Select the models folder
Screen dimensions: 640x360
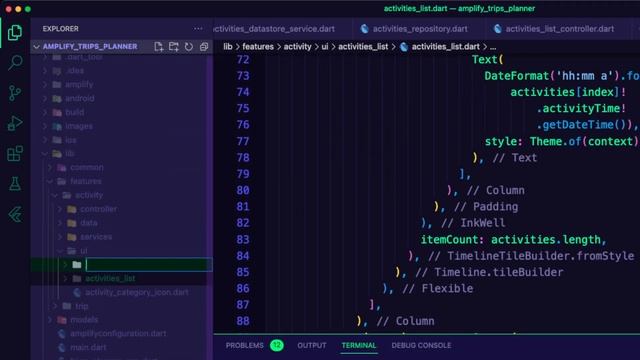(x=84, y=320)
